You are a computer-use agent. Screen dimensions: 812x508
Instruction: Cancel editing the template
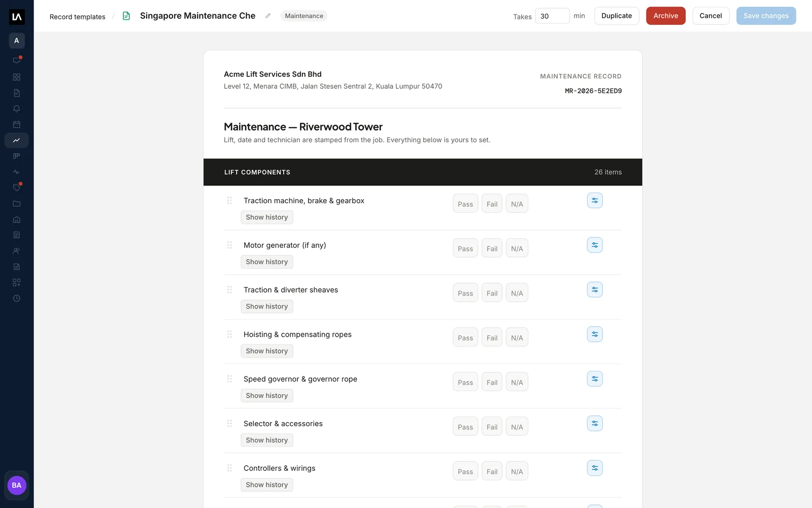pyautogui.click(x=710, y=16)
